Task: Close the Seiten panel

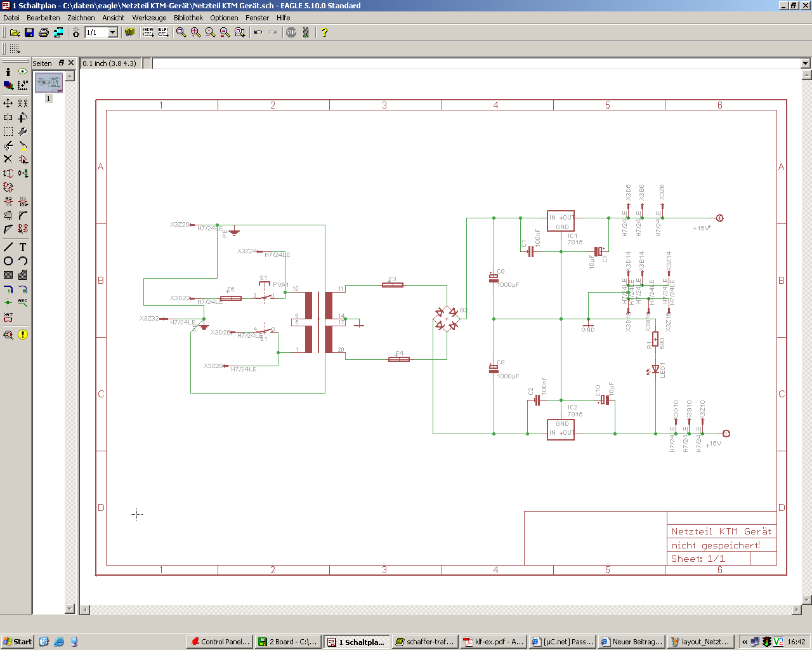Action: [x=71, y=63]
